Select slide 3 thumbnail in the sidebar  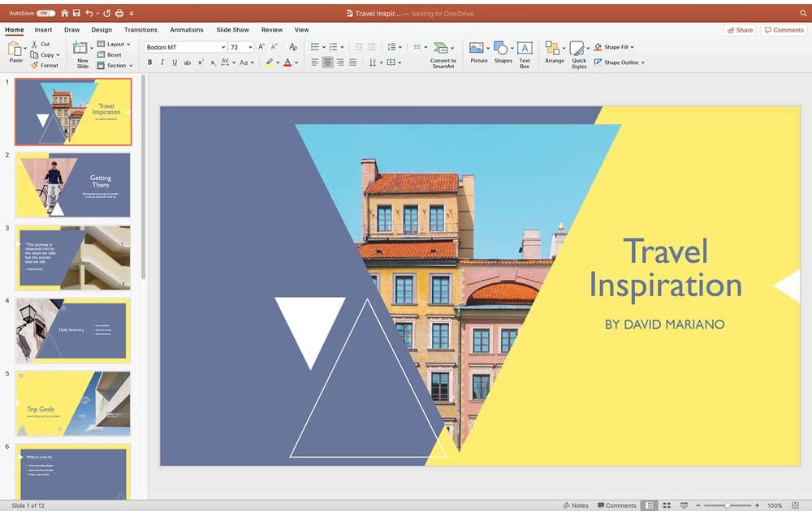click(x=71, y=256)
